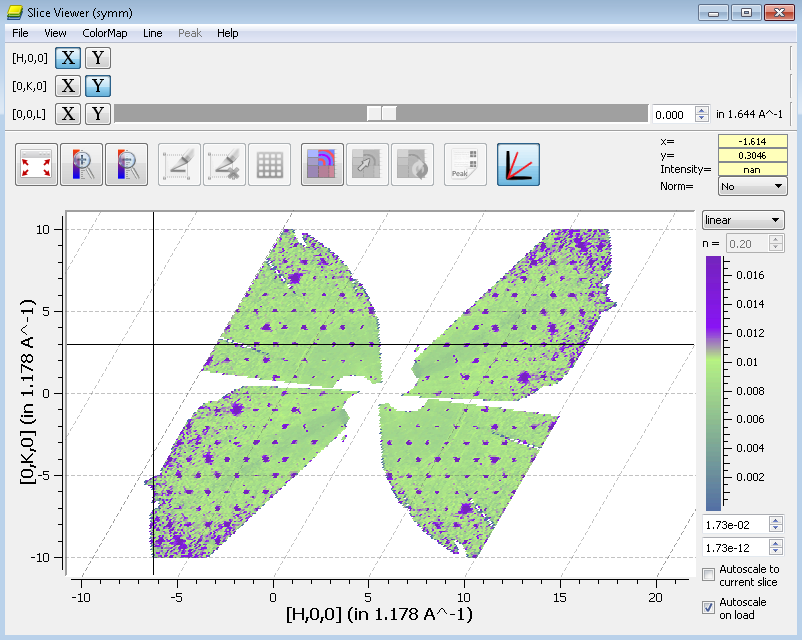Click the zoom-to-full-extent reset view icon
The image size is (802, 640).
(37, 165)
